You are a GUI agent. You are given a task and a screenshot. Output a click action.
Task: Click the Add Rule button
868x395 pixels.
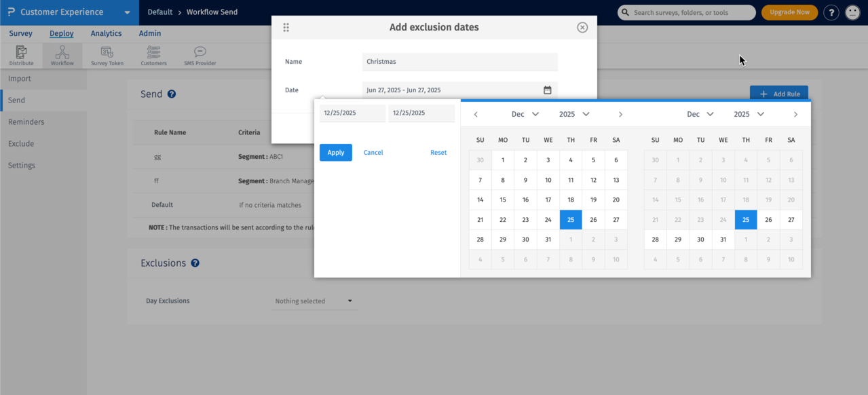778,94
